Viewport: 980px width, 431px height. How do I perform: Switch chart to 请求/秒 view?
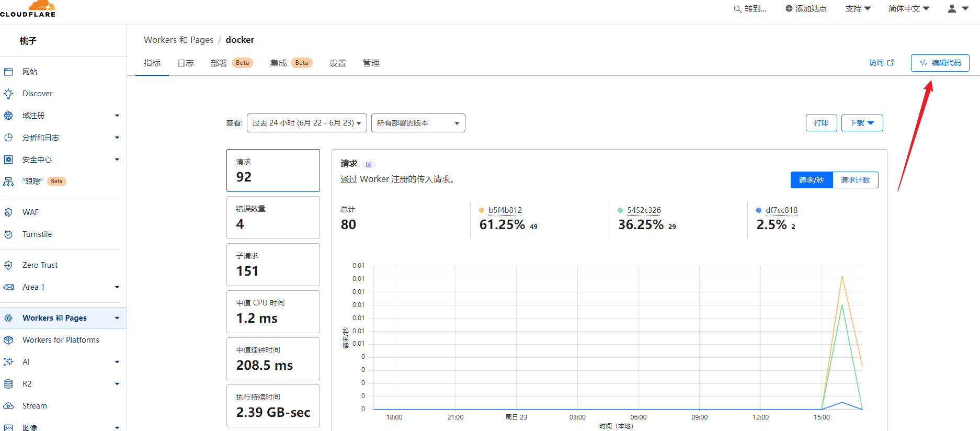pyautogui.click(x=811, y=180)
